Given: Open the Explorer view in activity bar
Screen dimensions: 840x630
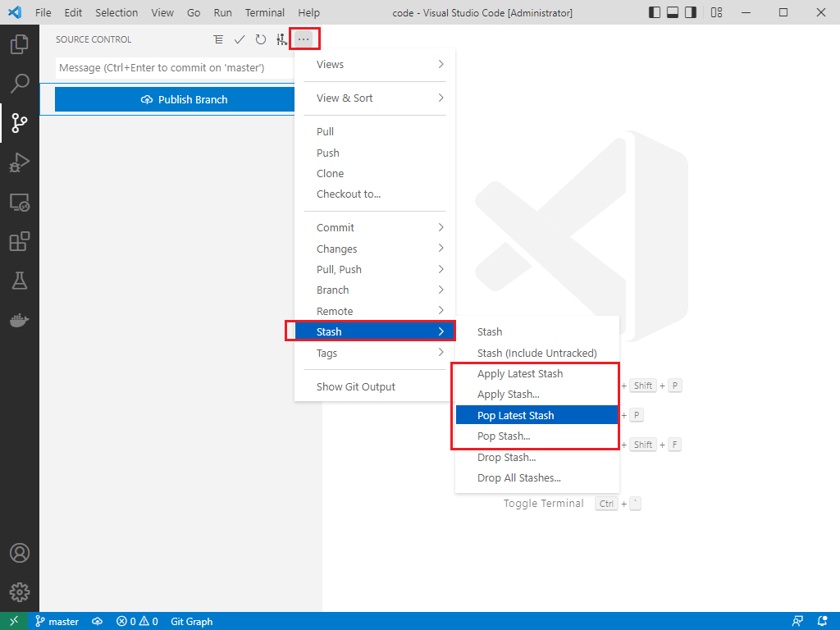Looking at the screenshot, I should pyautogui.click(x=20, y=44).
